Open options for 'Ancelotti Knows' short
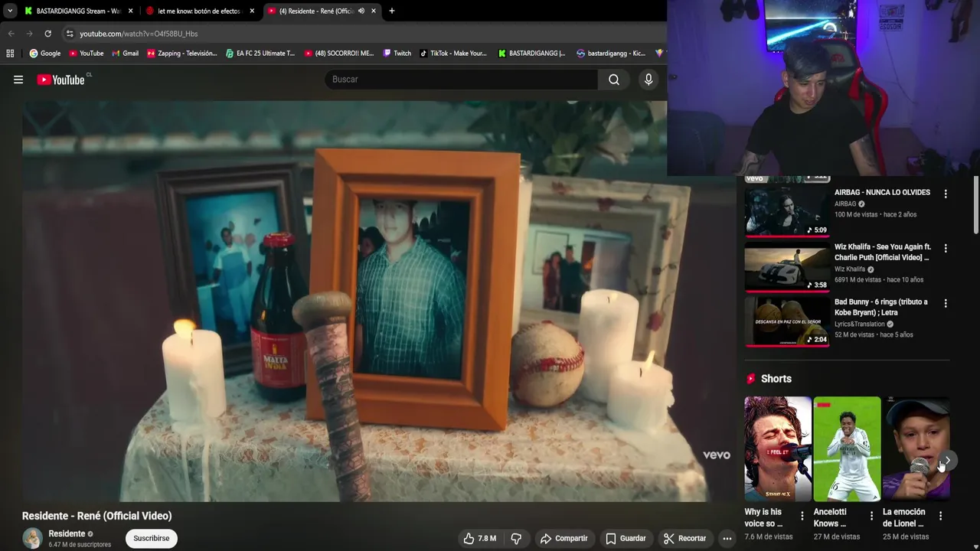The height and width of the screenshot is (551, 980). pyautogui.click(x=871, y=516)
